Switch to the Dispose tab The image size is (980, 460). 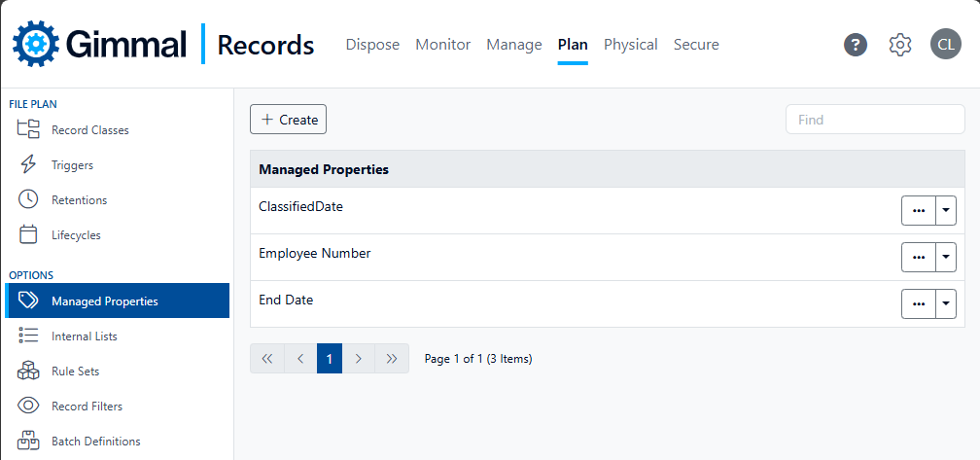372,45
